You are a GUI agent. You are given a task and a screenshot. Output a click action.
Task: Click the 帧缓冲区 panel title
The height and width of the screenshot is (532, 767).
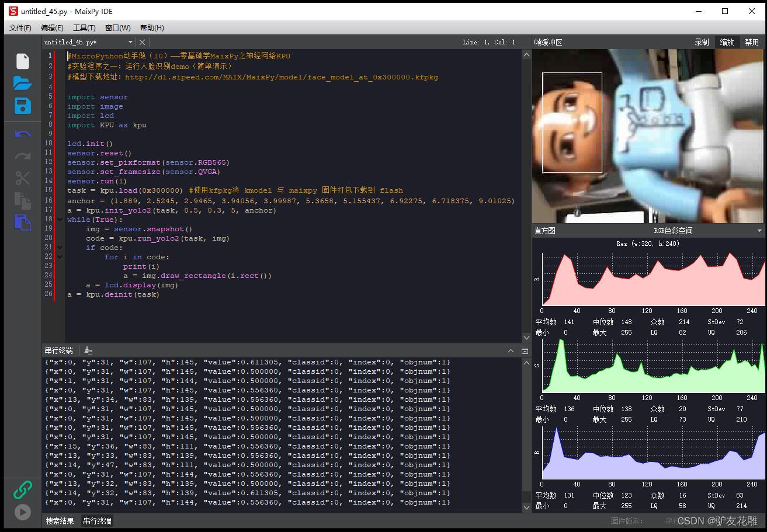[x=548, y=42]
